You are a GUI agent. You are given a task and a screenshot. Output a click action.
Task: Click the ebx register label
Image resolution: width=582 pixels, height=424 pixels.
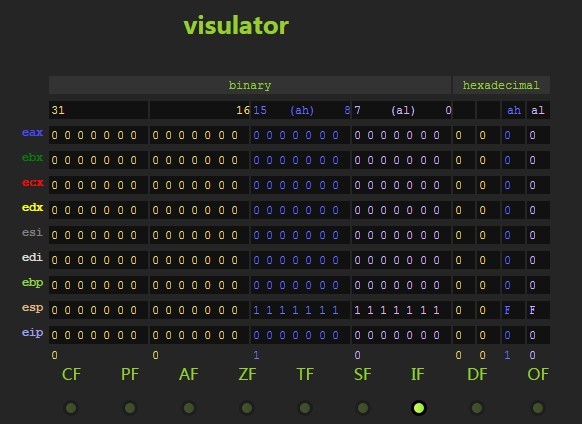point(32,157)
